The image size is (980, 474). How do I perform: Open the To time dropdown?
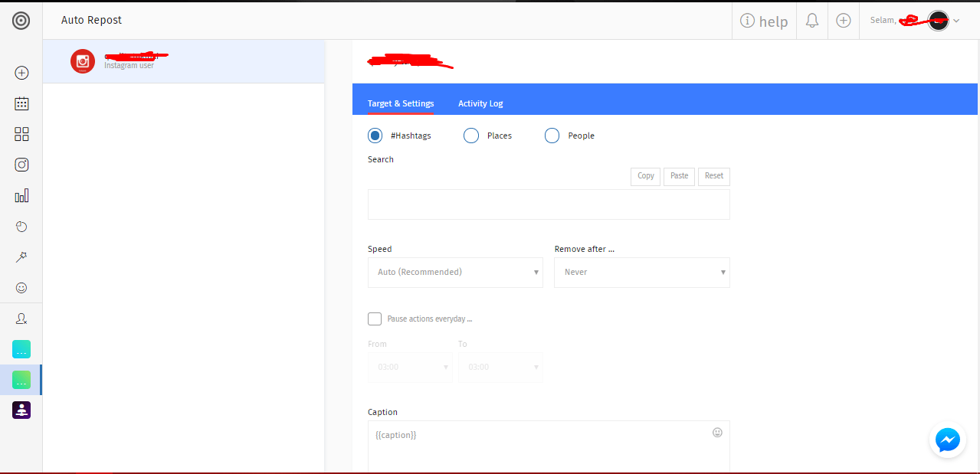[500, 367]
